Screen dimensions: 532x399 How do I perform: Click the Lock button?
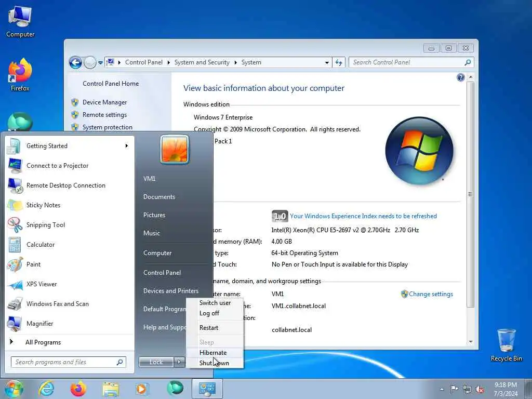(156, 362)
